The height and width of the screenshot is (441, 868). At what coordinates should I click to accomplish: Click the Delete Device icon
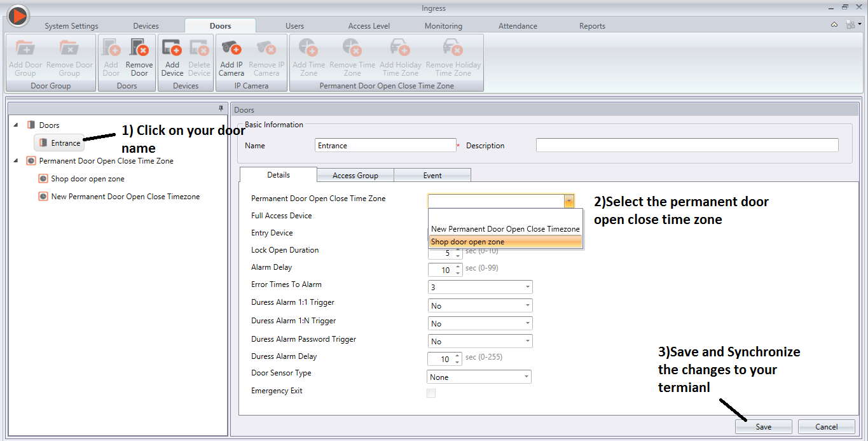pos(199,48)
